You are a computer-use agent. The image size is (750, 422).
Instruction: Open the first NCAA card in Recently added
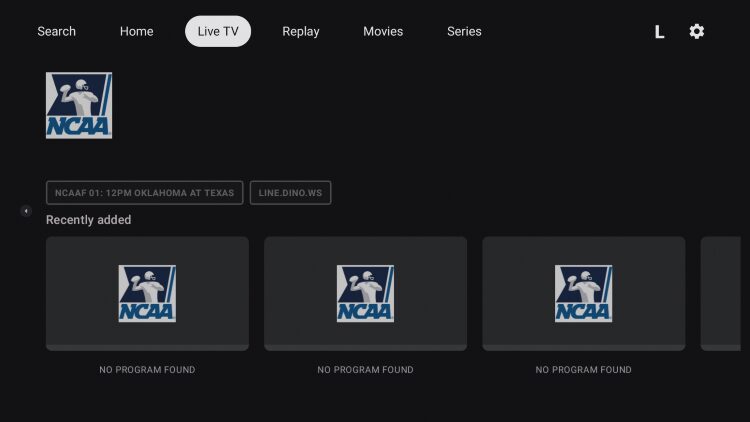(147, 294)
